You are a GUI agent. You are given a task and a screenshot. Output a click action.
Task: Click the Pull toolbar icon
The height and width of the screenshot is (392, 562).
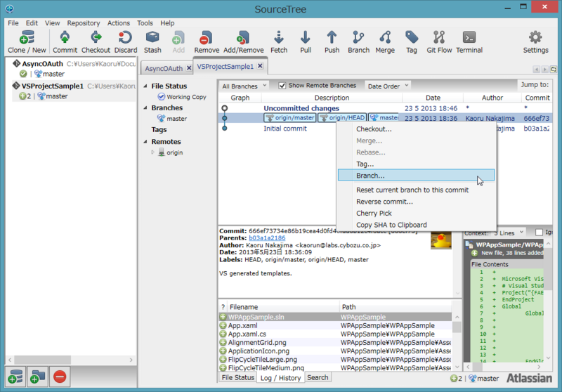click(306, 42)
